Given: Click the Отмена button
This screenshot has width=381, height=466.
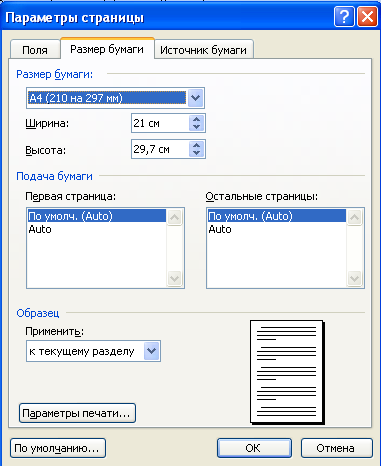Looking at the screenshot, I should click(337, 448).
